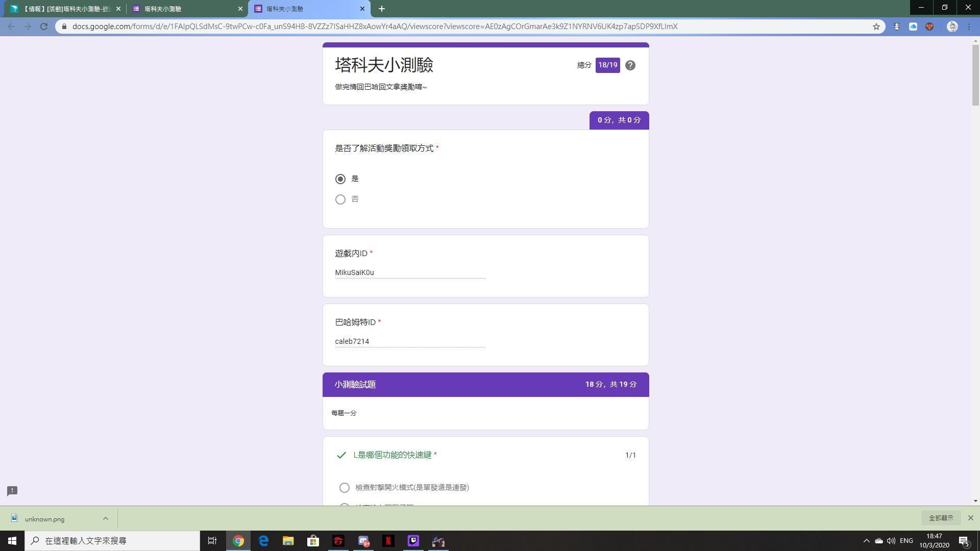980x551 pixels.
Task: Open Task View in taskbar
Action: tap(212, 541)
